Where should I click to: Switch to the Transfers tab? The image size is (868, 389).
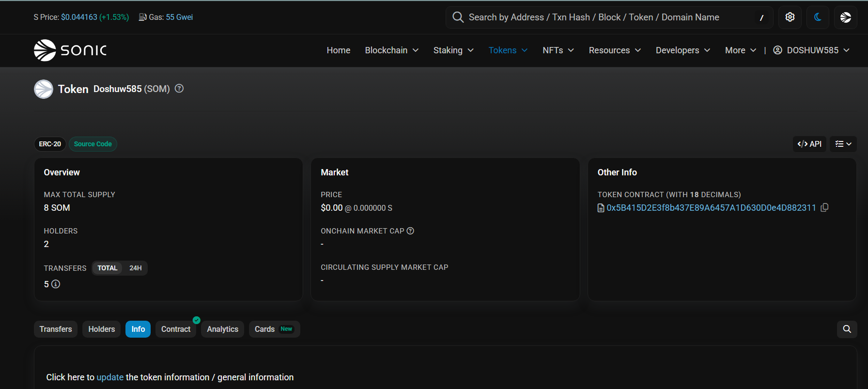pyautogui.click(x=56, y=329)
